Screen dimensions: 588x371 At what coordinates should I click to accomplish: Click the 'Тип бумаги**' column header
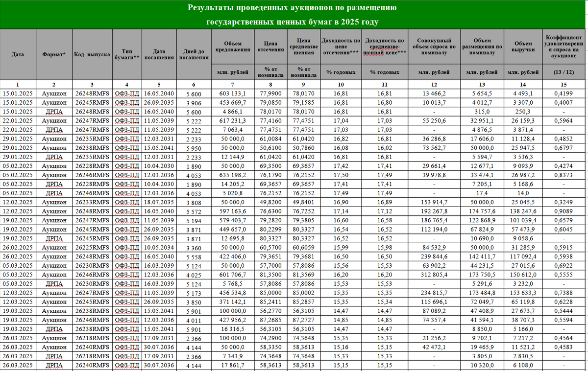point(127,54)
